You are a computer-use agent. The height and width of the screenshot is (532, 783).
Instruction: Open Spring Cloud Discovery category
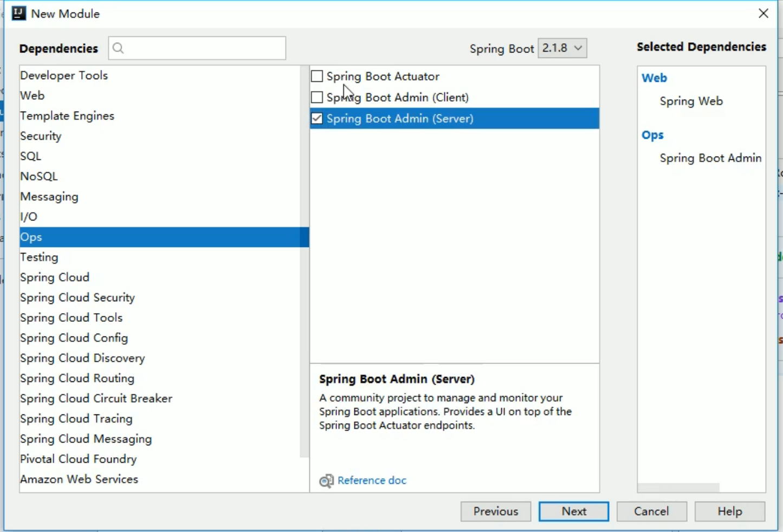[160, 358]
